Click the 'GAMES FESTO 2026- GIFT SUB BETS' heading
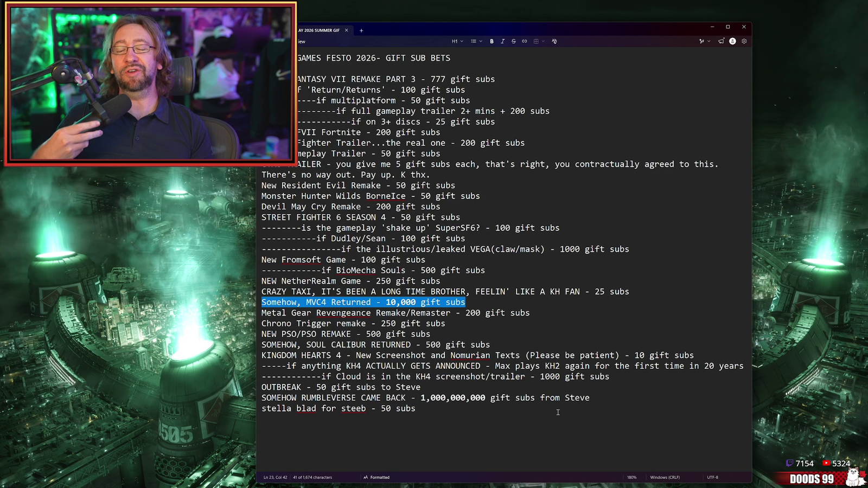 (374, 58)
